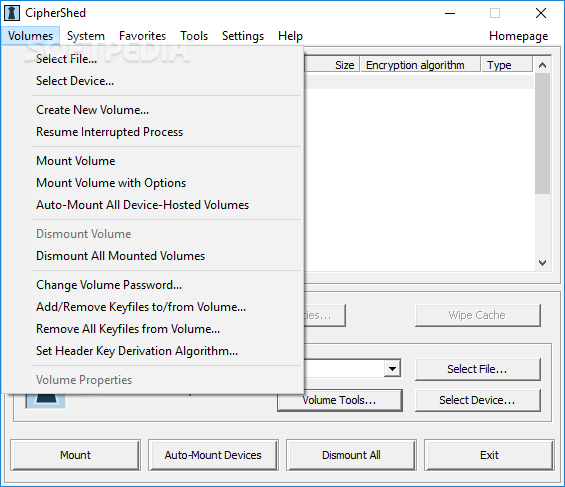Click the Type column header
The height and width of the screenshot is (487, 565).
507,65
